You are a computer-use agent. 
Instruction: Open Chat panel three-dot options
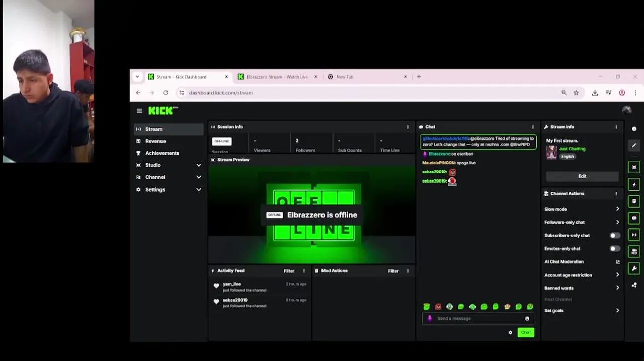pos(533,127)
